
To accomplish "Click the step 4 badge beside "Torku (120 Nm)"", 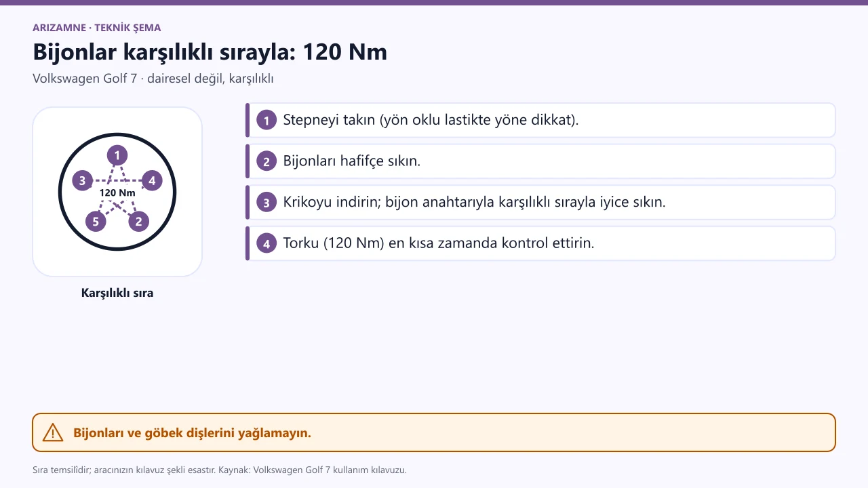I will [x=267, y=243].
